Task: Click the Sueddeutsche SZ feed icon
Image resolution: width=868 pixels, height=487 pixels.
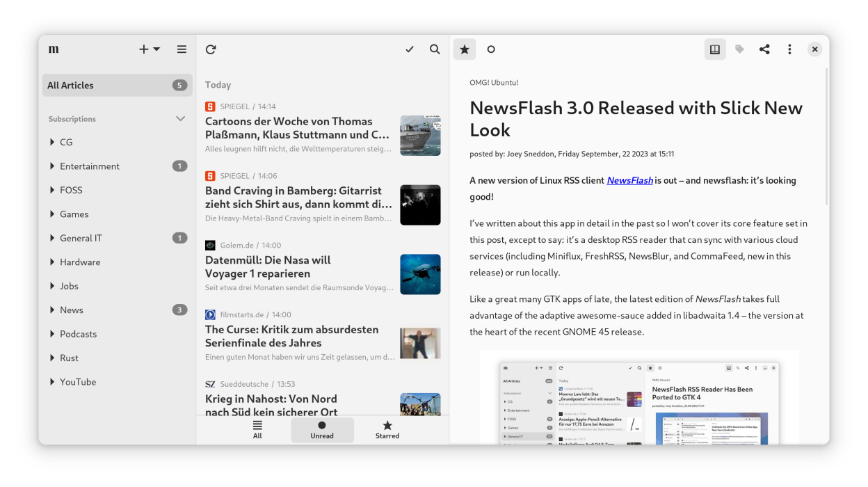Action: point(210,384)
